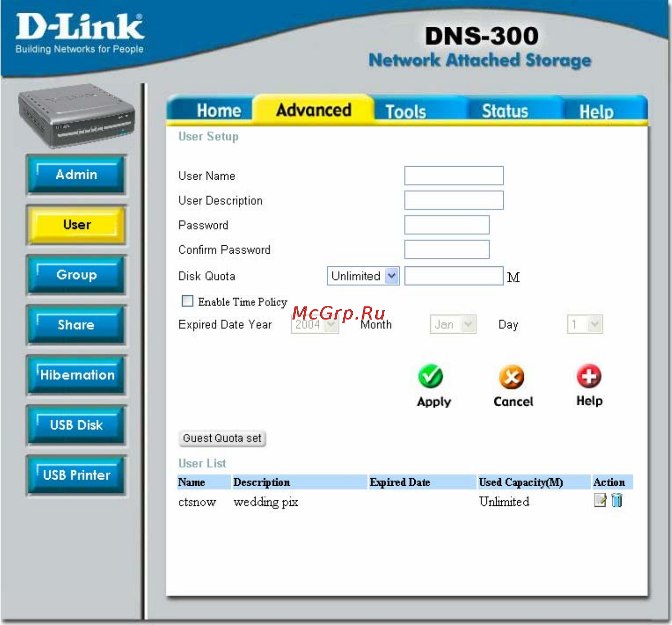Image resolution: width=672 pixels, height=625 pixels.
Task: Open the Share settings
Action: 77,325
